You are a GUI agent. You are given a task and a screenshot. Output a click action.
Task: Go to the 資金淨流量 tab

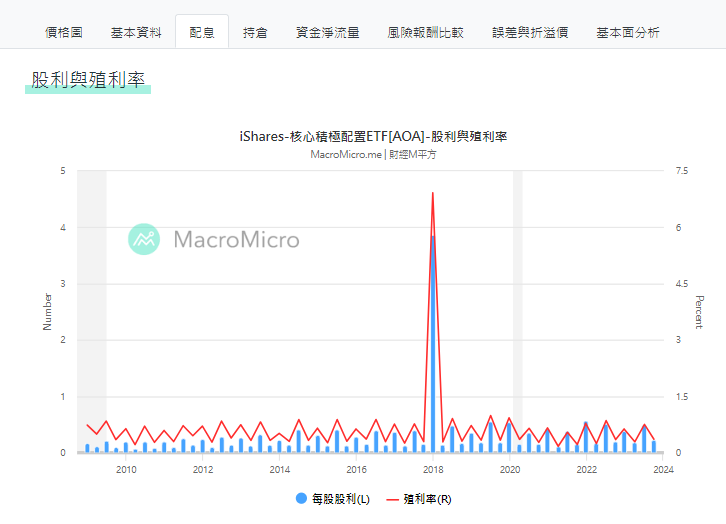327,32
